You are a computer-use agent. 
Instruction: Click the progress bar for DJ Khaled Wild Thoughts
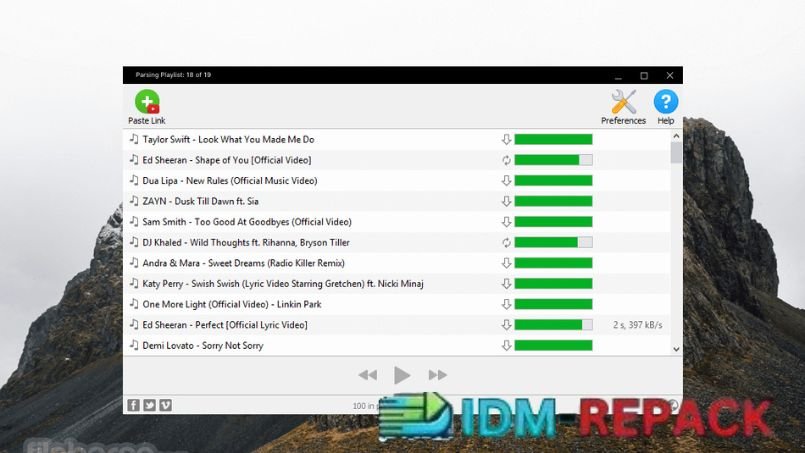553,242
